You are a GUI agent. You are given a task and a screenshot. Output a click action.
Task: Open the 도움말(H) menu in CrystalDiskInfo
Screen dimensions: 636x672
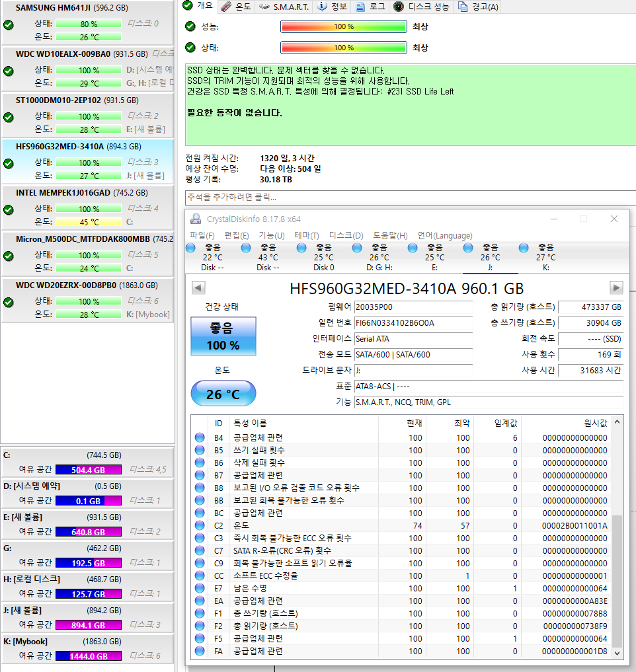[x=390, y=236]
